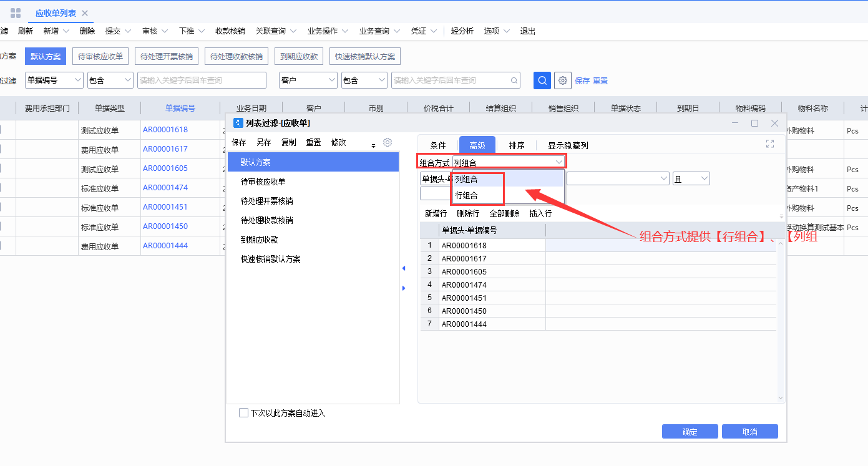Click the 列表过滤 dialog title icon
868x466 pixels.
point(238,123)
